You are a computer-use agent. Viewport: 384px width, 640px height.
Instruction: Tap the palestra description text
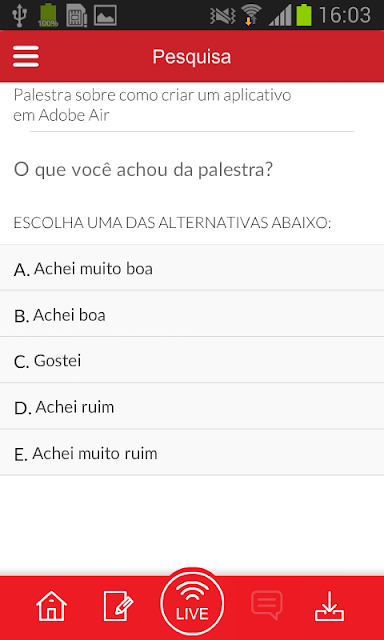click(152, 105)
